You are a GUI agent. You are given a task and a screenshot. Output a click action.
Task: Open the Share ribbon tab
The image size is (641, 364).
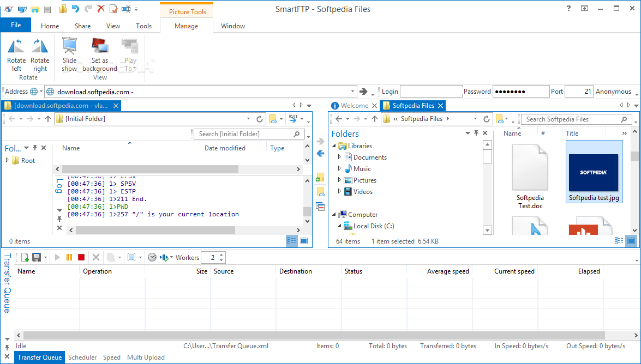click(x=82, y=26)
